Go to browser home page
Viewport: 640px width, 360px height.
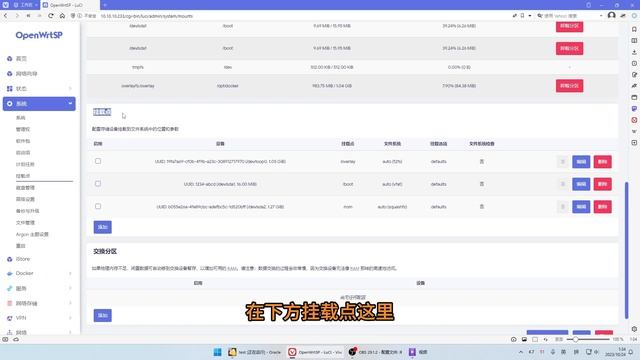(62, 16)
